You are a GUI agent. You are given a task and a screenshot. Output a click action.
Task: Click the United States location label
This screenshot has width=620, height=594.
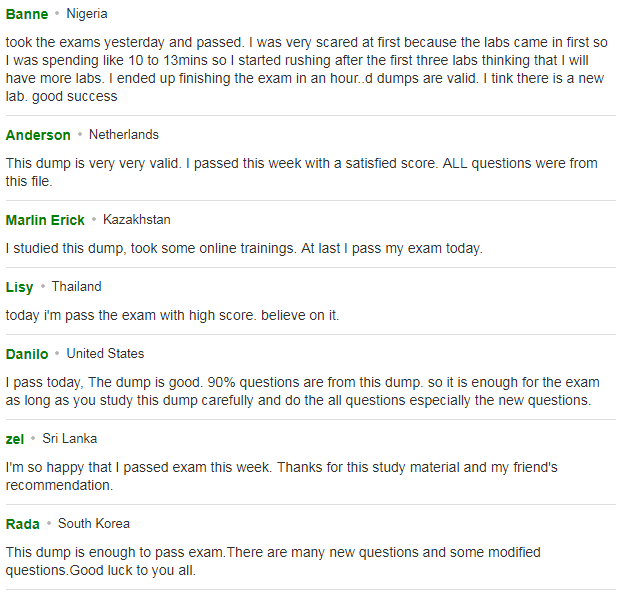105,354
